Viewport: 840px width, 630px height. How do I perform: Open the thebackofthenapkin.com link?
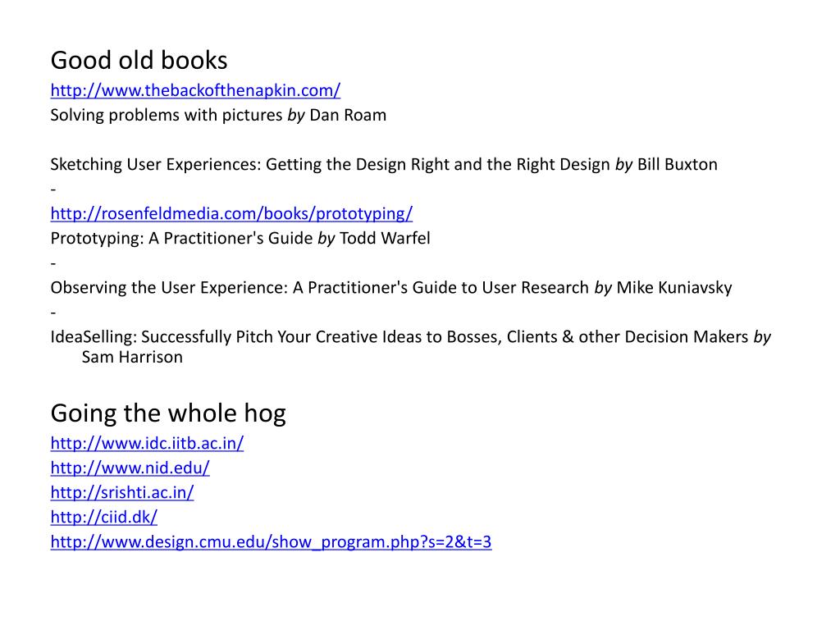tap(195, 90)
